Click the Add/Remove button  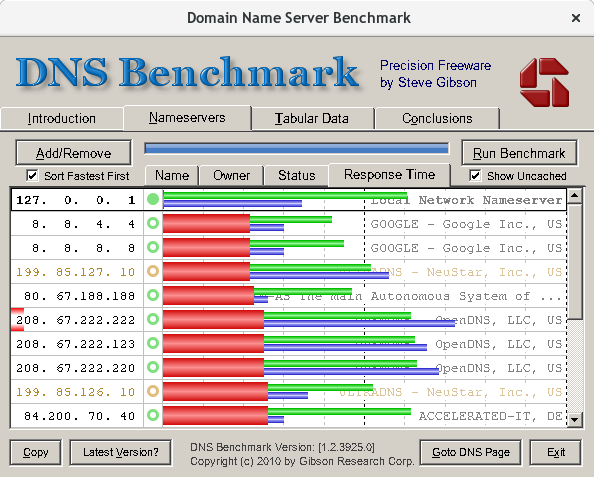[x=73, y=153]
